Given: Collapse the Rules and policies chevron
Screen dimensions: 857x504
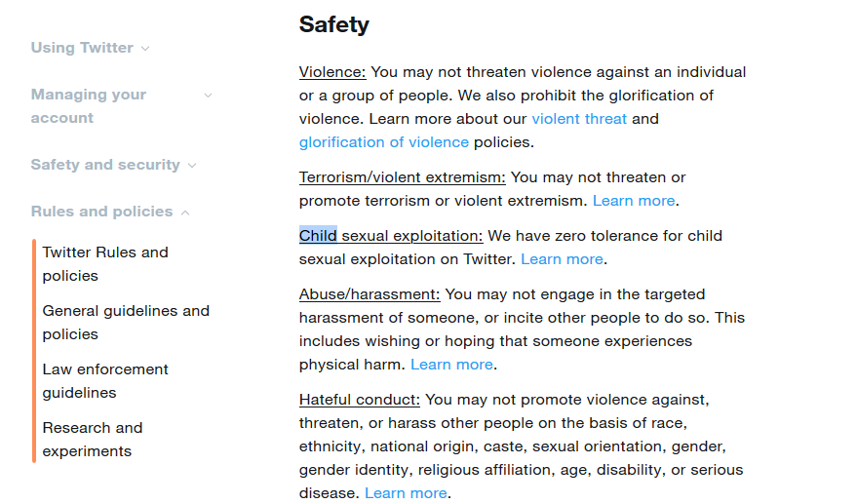Looking at the screenshot, I should click(x=185, y=213).
